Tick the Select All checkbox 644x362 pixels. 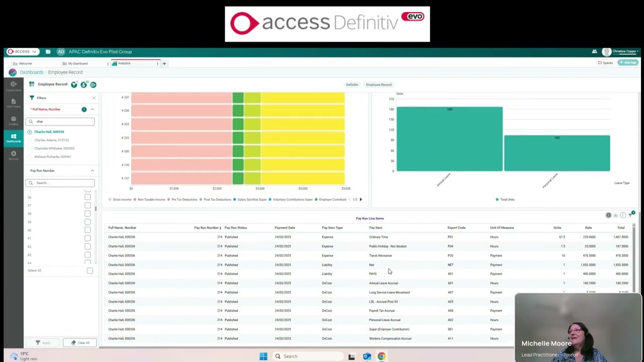coord(90,270)
